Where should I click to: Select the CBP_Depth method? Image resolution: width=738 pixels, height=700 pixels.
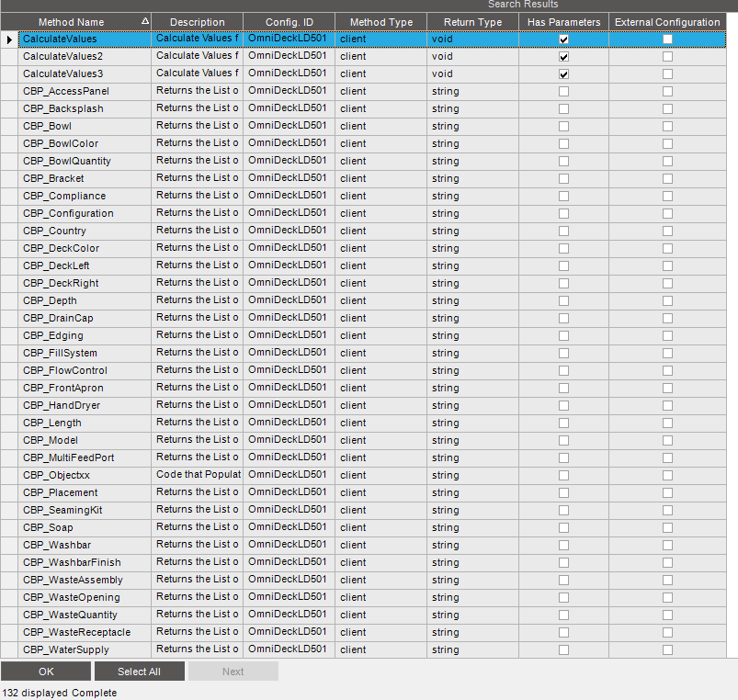click(50, 300)
